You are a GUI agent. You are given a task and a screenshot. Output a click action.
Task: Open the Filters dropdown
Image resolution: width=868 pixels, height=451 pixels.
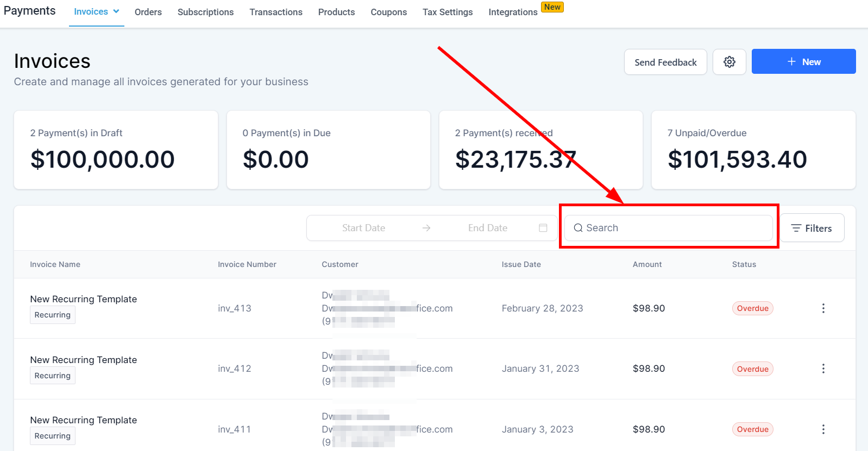tap(812, 228)
